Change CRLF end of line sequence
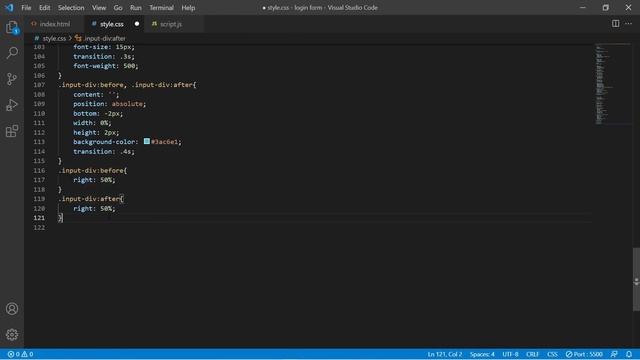Screen dimensions: 640x360 tap(533, 354)
